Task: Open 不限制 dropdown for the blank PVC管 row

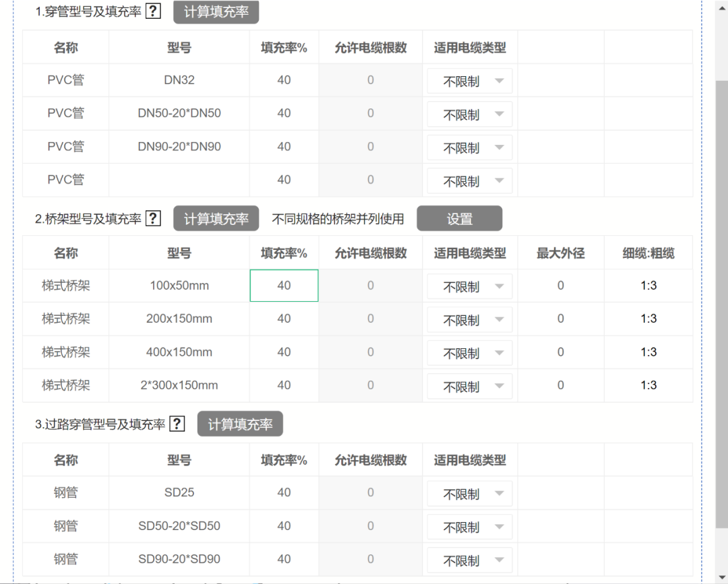Action: pyautogui.click(x=469, y=181)
